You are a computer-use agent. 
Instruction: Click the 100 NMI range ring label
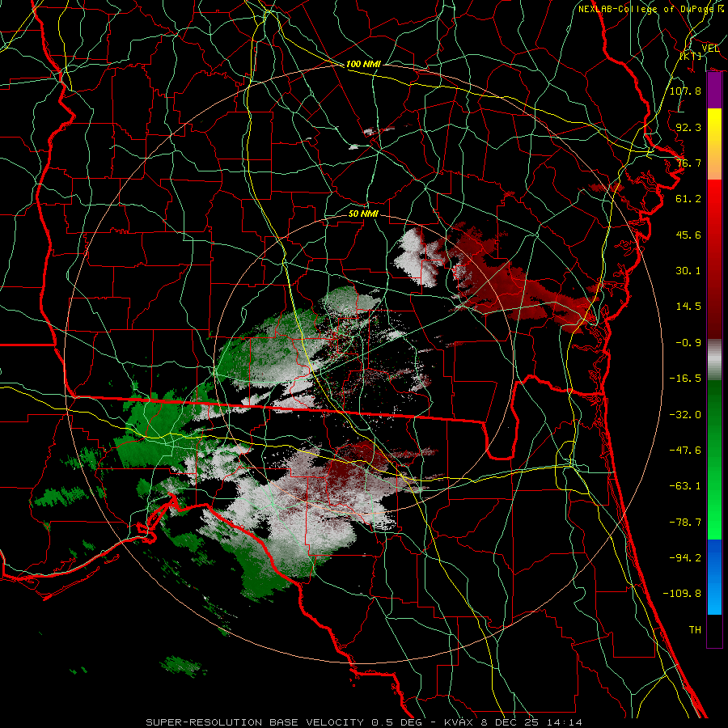363,64
